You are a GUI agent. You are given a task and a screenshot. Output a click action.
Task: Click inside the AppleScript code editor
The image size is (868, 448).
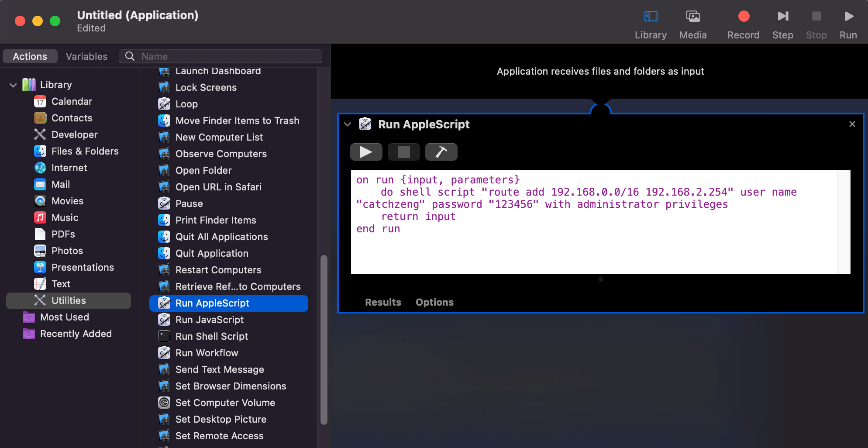pyautogui.click(x=600, y=222)
